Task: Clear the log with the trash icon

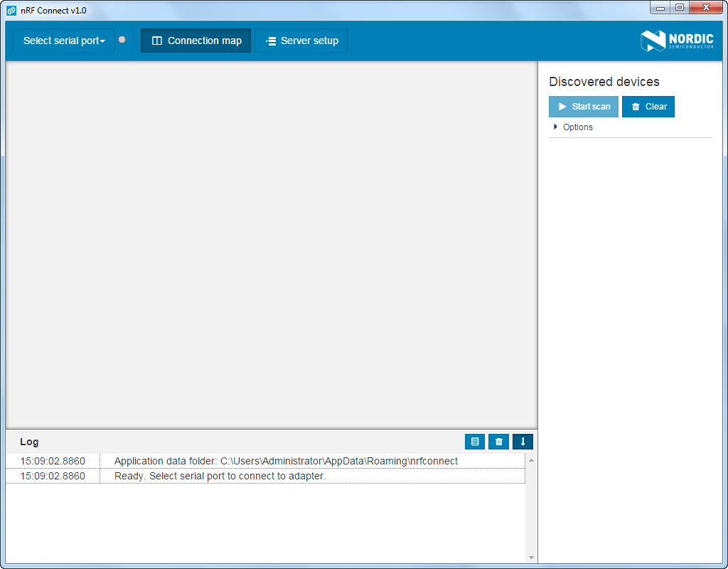Action: 498,442
